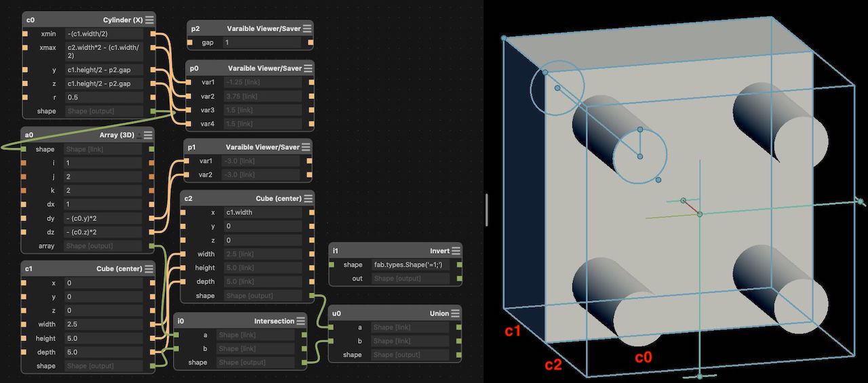Click the Intersection node title
Viewport: 868px width, 383px height.
274,321
